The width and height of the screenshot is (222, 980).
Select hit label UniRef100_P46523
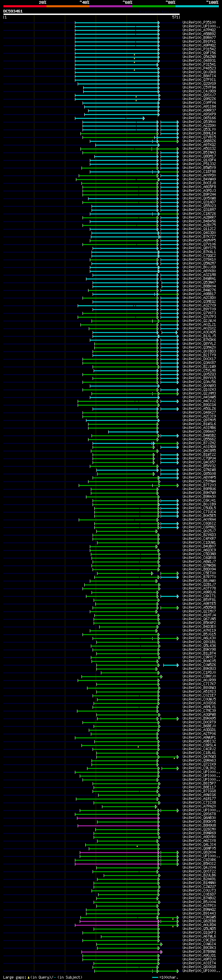point(199,68)
